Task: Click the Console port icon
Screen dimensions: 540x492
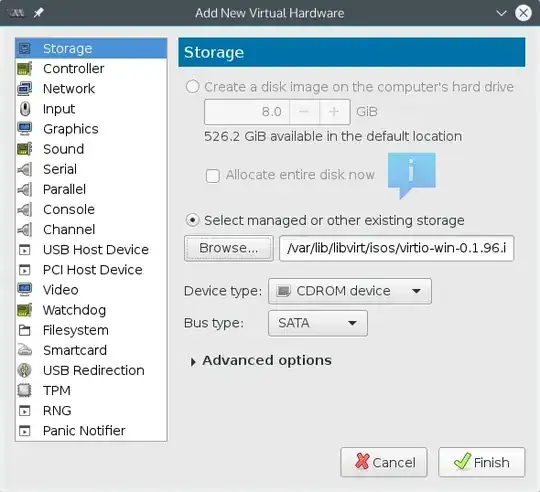Action: (x=24, y=209)
